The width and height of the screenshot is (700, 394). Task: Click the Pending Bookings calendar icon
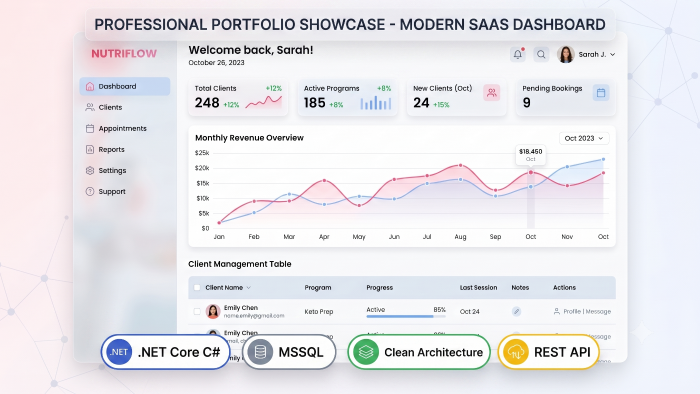click(x=601, y=93)
